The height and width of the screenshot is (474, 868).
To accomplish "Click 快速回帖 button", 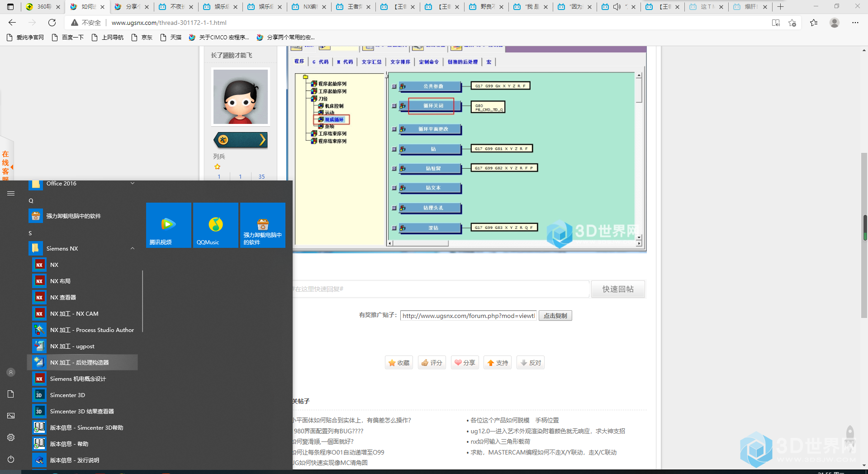I will click(618, 289).
